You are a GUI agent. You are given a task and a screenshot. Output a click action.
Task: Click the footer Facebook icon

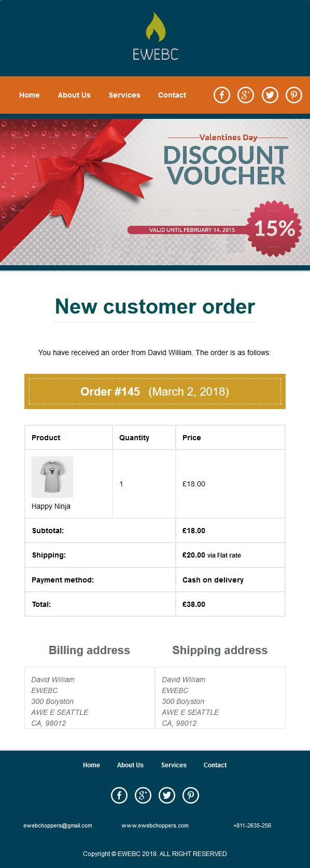(x=119, y=795)
